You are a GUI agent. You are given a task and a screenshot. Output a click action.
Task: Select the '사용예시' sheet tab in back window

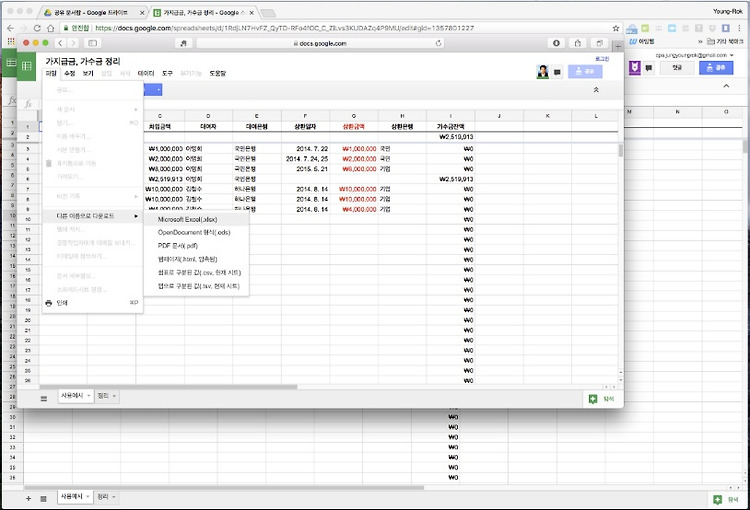coord(71,497)
